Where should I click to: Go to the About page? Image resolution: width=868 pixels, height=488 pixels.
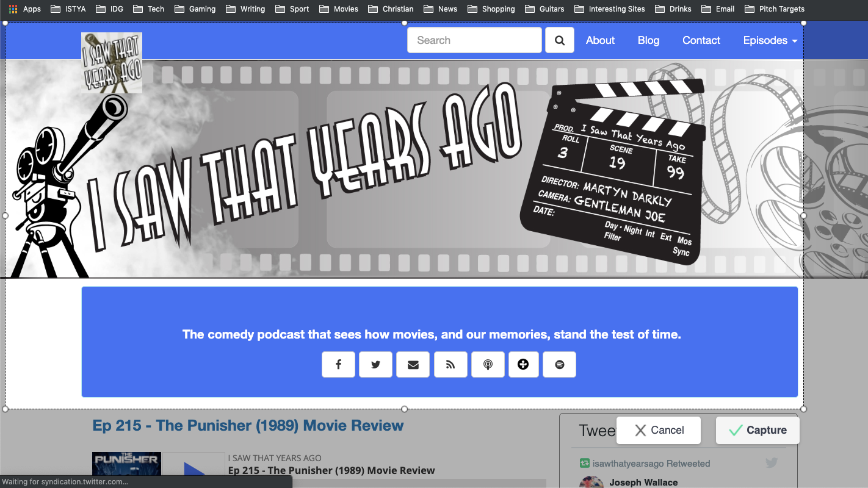[x=600, y=40]
